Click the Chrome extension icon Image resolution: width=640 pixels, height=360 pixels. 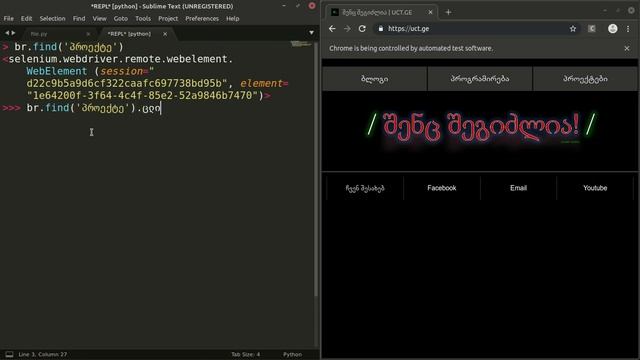pyautogui.click(x=592, y=29)
